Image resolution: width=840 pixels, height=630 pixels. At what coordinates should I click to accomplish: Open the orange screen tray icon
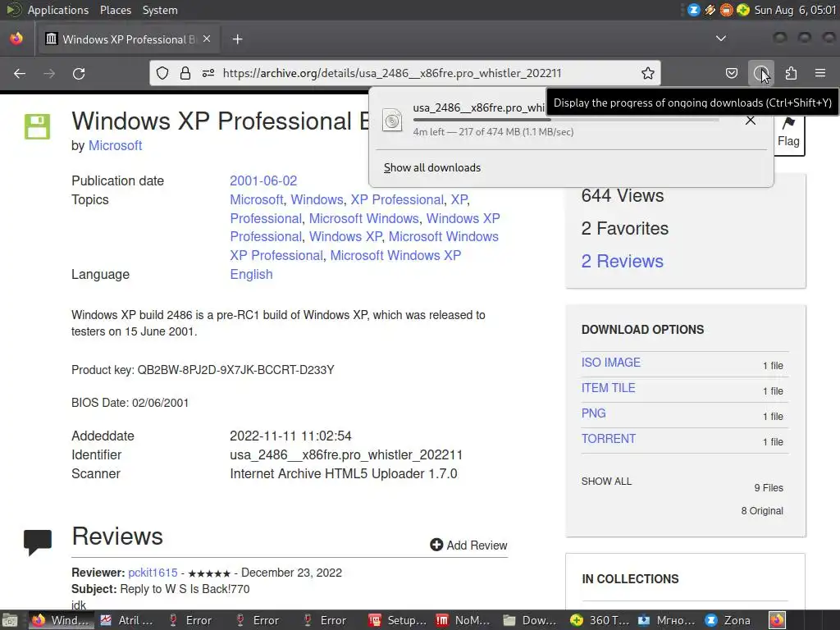point(727,10)
